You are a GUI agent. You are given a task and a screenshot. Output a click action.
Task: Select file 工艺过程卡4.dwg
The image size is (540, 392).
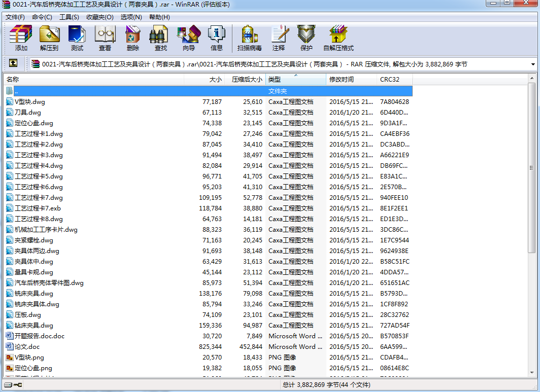pos(39,166)
